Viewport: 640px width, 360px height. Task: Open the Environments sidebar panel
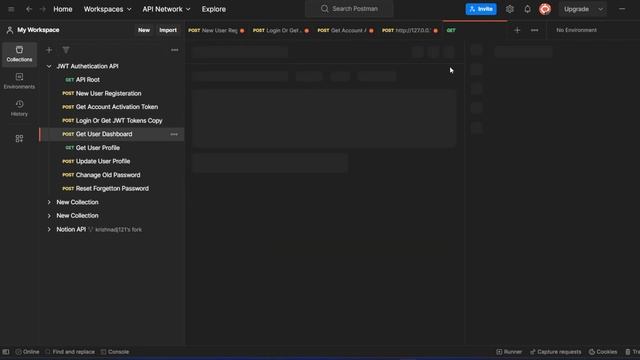19,81
